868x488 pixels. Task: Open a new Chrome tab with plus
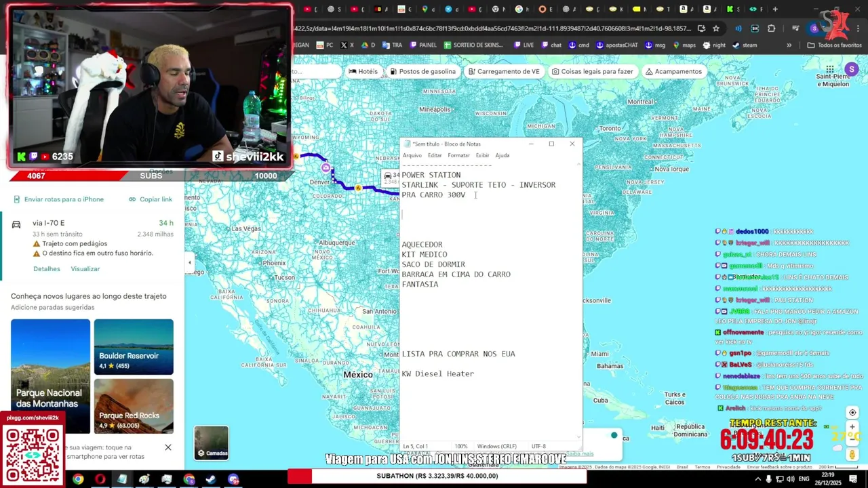tap(775, 9)
